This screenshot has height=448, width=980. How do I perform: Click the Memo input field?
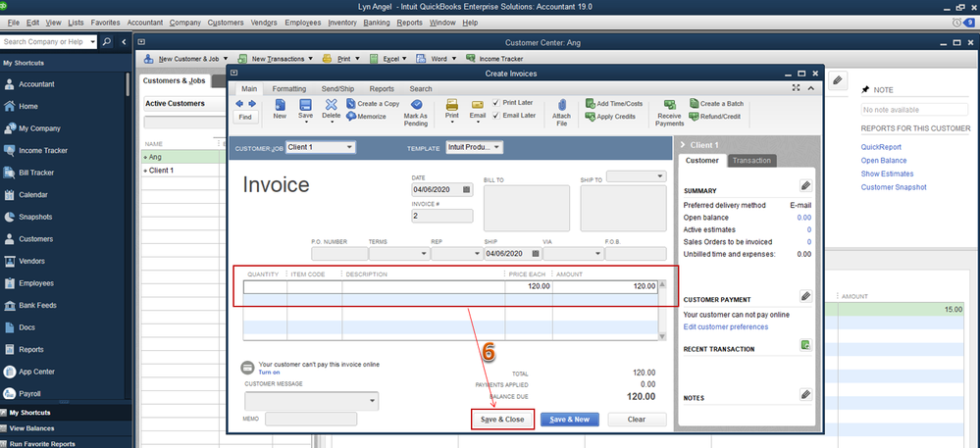point(311,419)
